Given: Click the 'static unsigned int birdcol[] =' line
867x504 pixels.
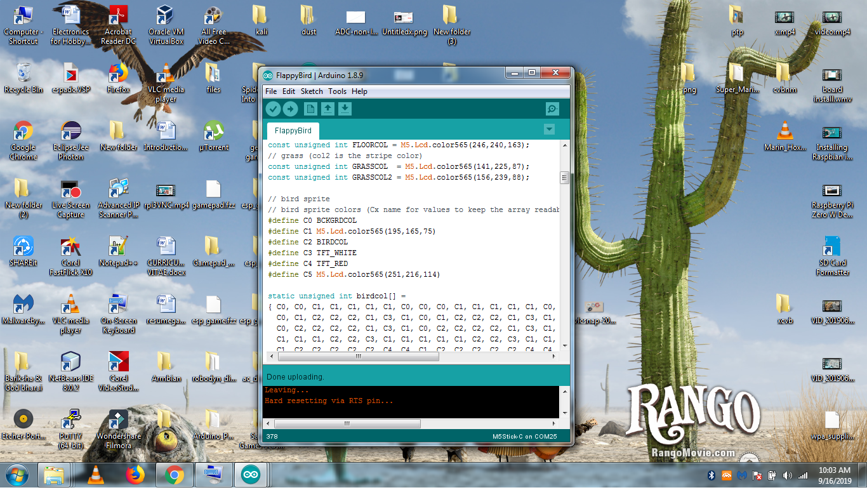Looking at the screenshot, I should tap(336, 296).
